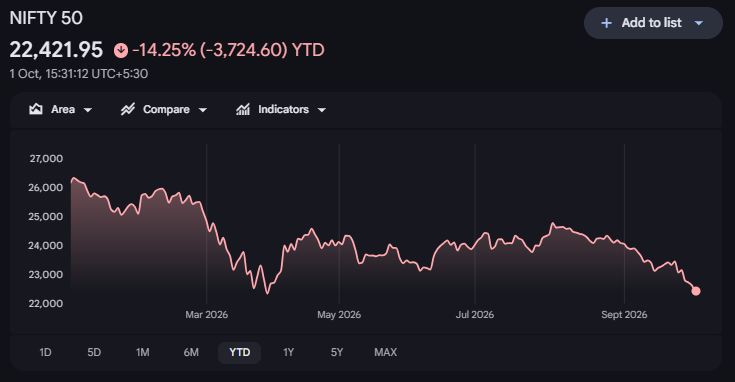Open the Add to list dropdown arrow

click(698, 23)
